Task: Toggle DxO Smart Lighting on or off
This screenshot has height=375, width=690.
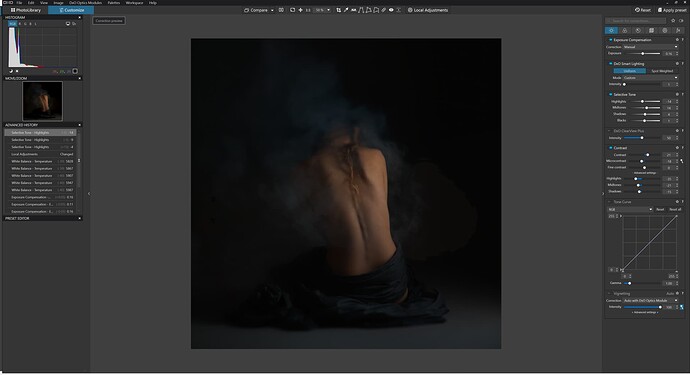Action: (x=610, y=64)
